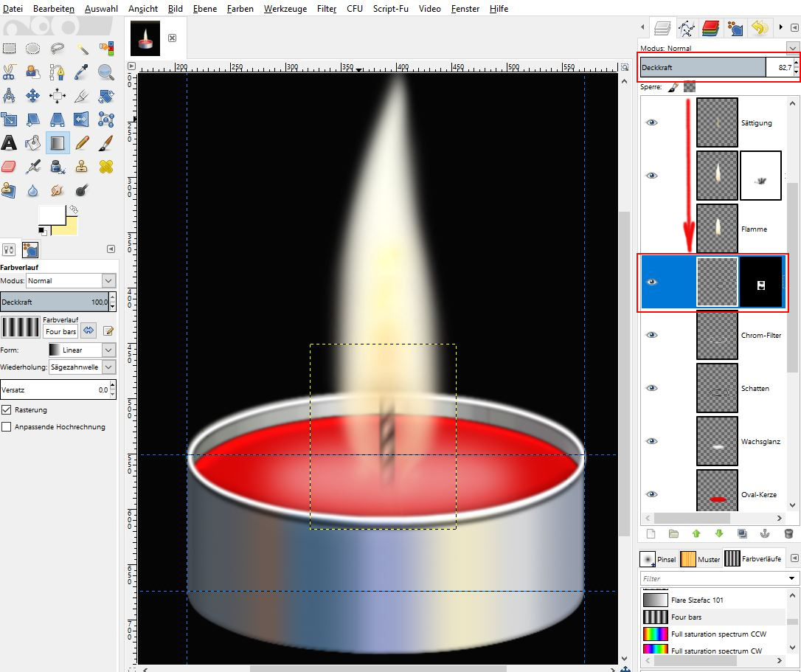Click the layer Deckkraft opacity slider
The width and height of the screenshot is (801, 672).
[702, 68]
